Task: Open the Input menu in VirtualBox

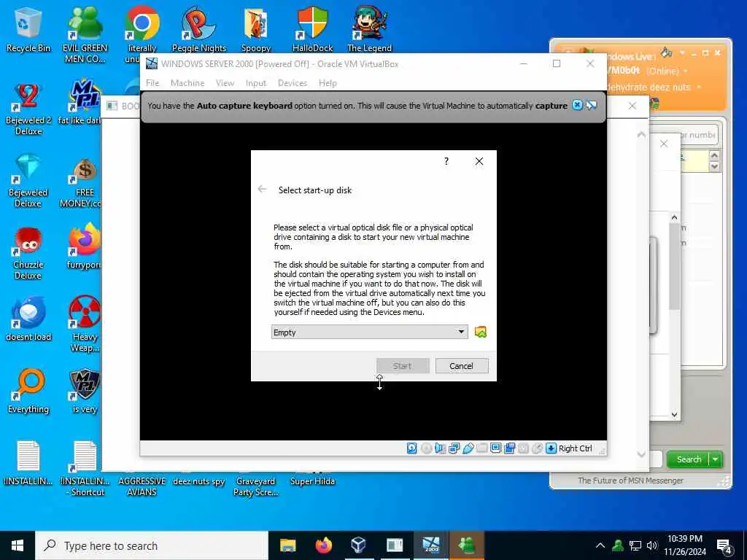Action: [x=256, y=83]
